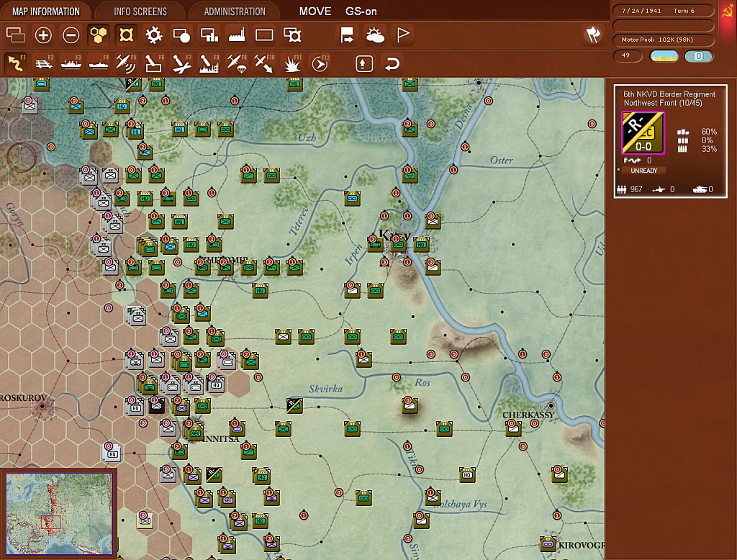737x560 pixels.
Task: Select F9 air transport mode
Action: 237,63
